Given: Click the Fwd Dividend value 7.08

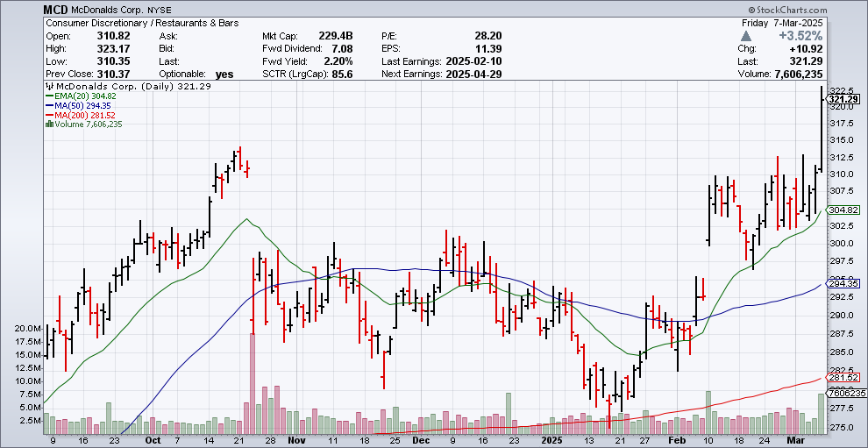Looking at the screenshot, I should click(343, 49).
